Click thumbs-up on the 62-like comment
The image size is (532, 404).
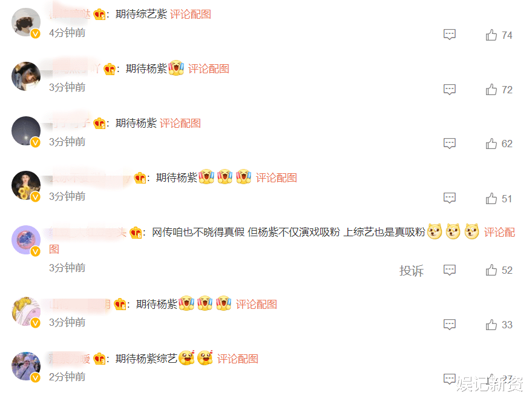[491, 144]
